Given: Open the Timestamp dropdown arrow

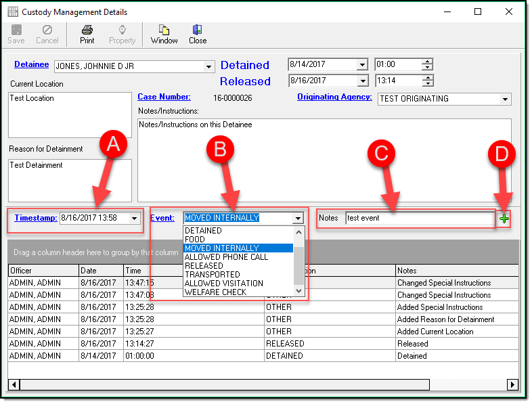Looking at the screenshot, I should point(135,218).
